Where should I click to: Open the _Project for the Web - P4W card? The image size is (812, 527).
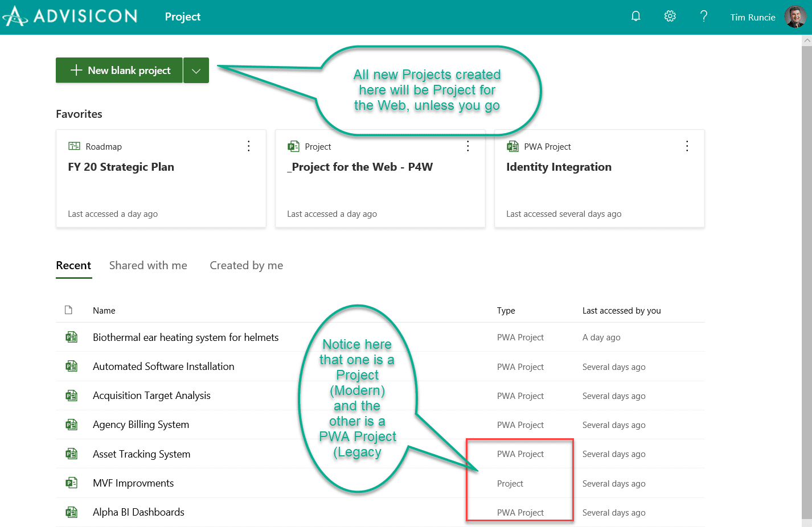point(380,179)
